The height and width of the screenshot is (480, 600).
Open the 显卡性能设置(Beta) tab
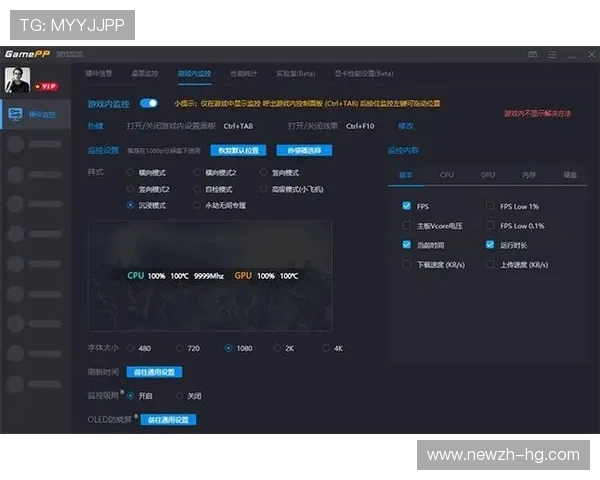[364, 73]
